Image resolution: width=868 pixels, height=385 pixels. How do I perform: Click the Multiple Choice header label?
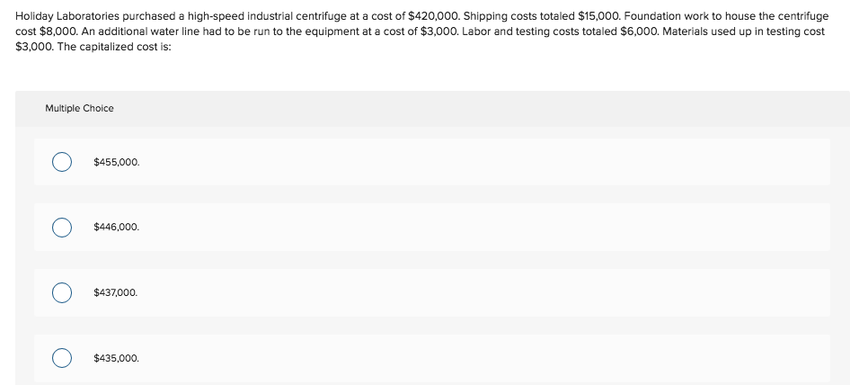79,109
